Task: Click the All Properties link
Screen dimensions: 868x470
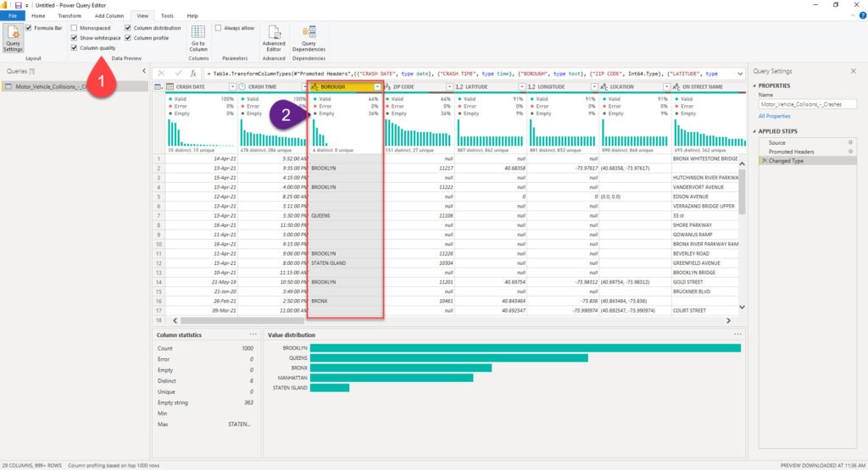Action: tap(774, 116)
